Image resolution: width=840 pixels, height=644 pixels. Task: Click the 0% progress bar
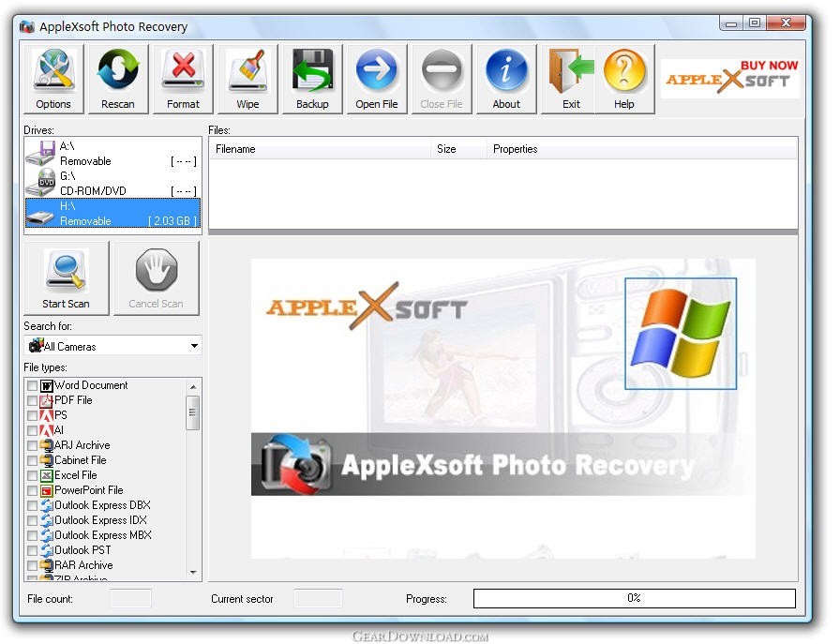point(635,598)
